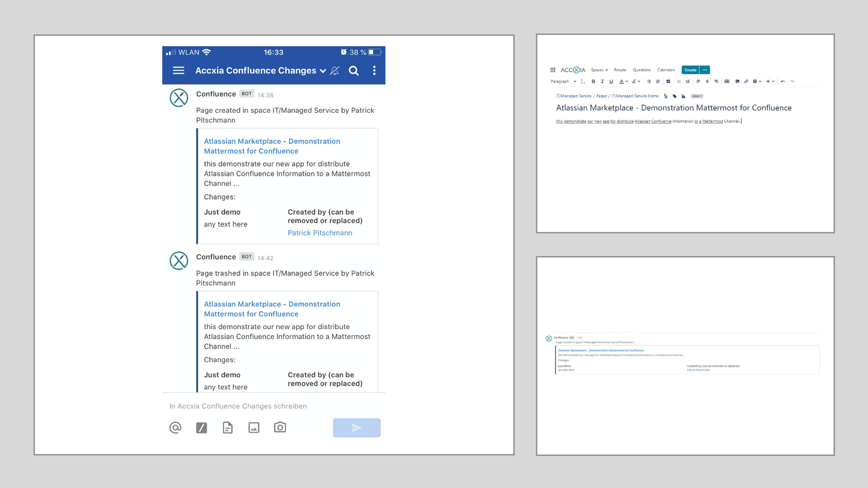Click Confluence bot avatar on 14:38 message
The height and width of the screenshot is (488, 868).
coord(179,98)
